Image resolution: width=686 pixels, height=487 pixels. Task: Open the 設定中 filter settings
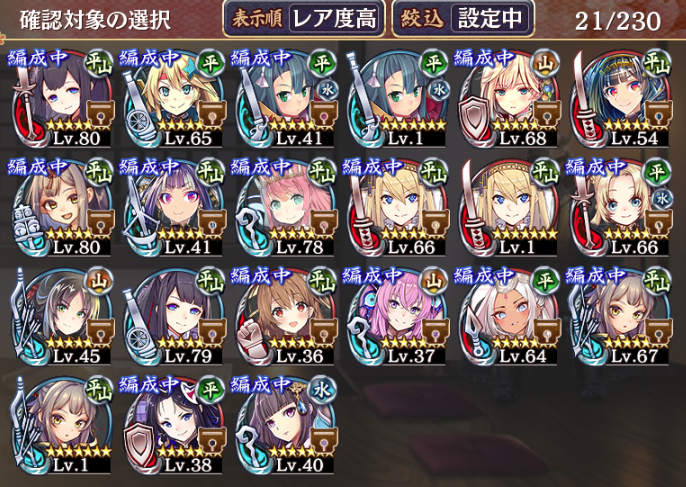pos(490,19)
